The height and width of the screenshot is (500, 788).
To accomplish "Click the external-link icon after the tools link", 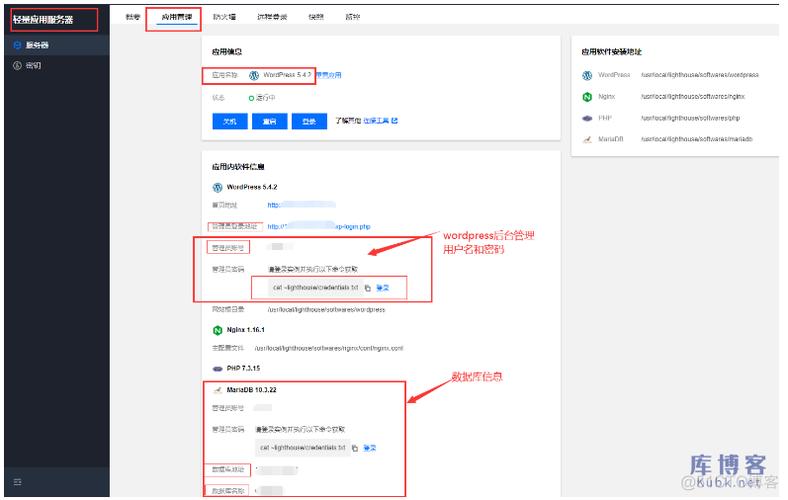I will pos(395,121).
